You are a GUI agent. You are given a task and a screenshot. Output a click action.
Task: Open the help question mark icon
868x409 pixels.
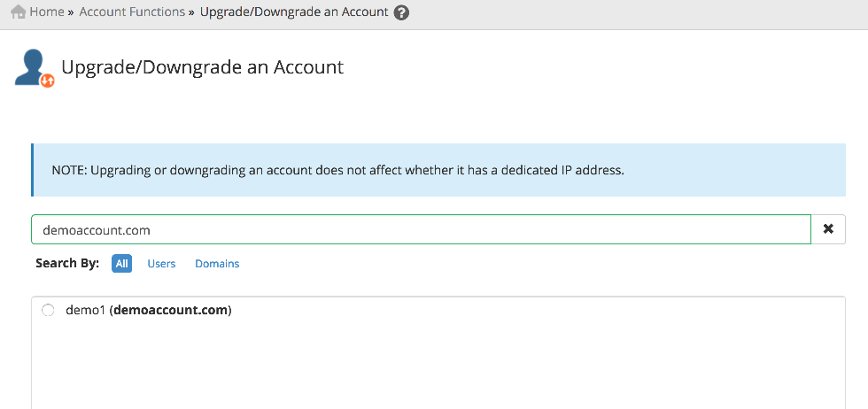coord(401,13)
